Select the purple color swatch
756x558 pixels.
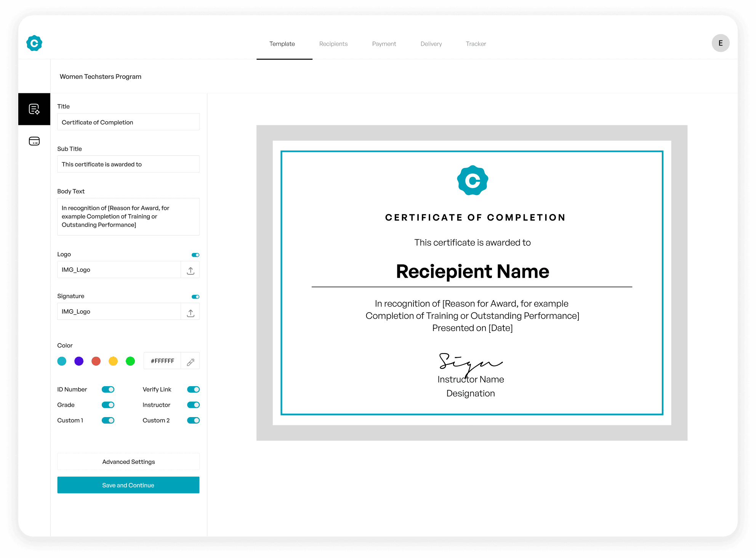(78, 361)
